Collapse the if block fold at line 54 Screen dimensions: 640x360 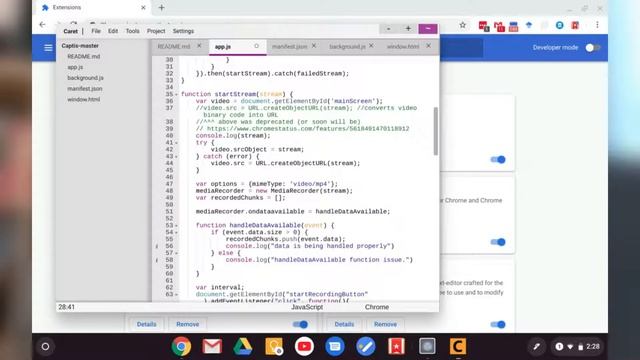point(177,233)
